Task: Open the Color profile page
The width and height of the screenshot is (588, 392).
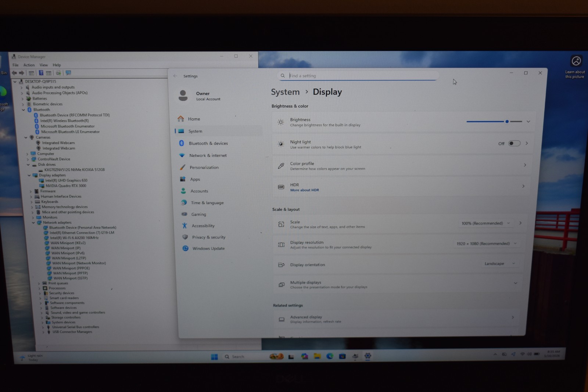Action: click(403, 166)
